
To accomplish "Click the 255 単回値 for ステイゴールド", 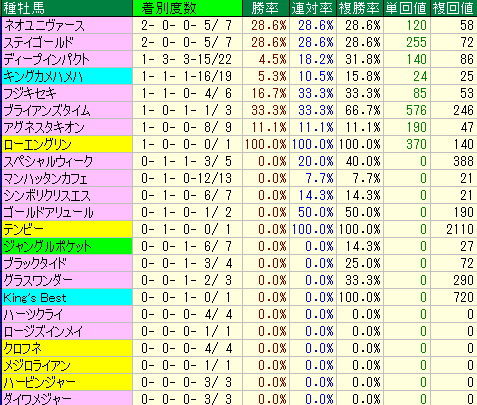I will click(x=416, y=43).
